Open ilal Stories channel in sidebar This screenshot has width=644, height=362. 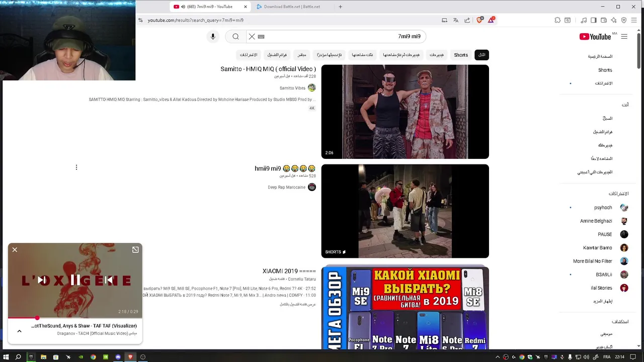pos(601,288)
